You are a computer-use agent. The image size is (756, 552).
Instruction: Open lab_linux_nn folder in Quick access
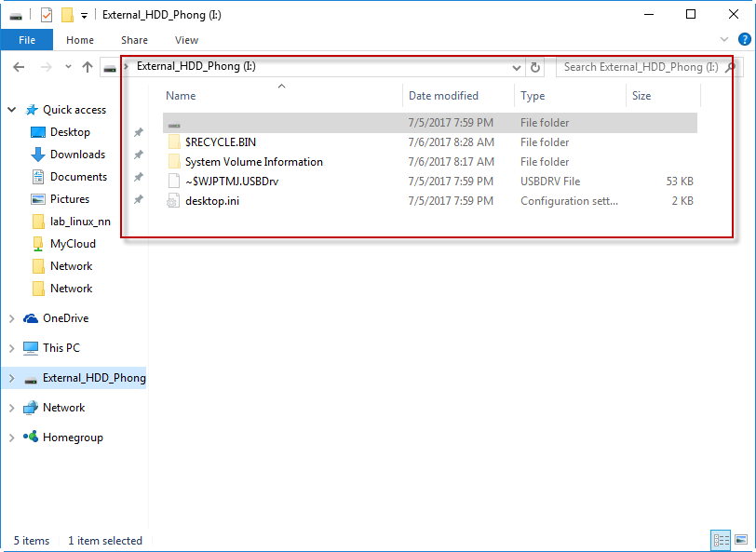80,222
